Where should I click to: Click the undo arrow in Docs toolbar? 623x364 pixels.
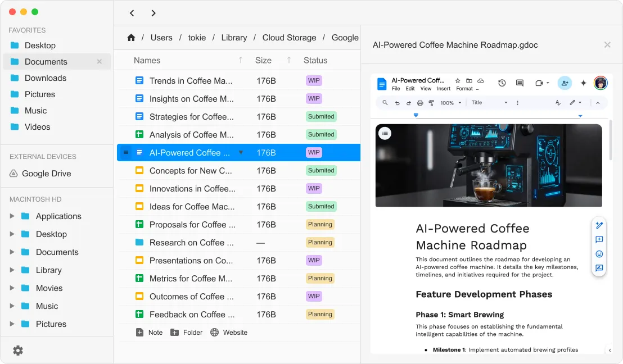397,103
